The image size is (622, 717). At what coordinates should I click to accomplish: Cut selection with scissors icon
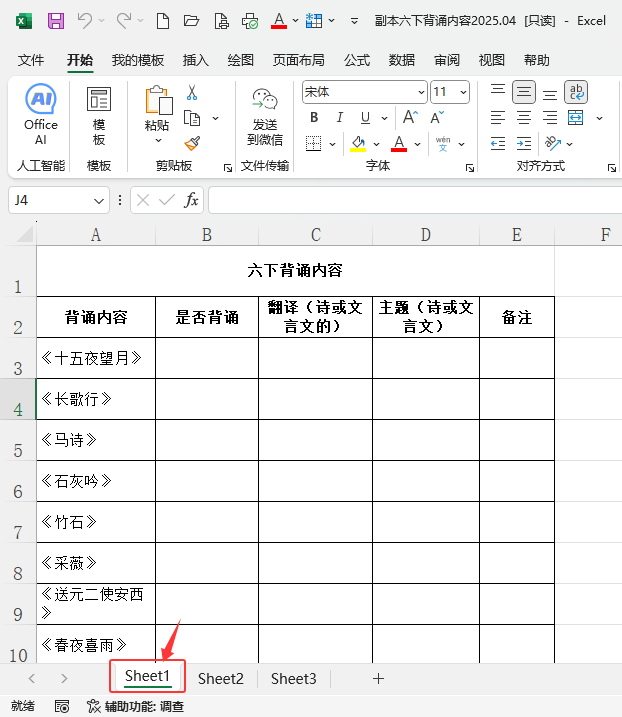click(x=192, y=92)
